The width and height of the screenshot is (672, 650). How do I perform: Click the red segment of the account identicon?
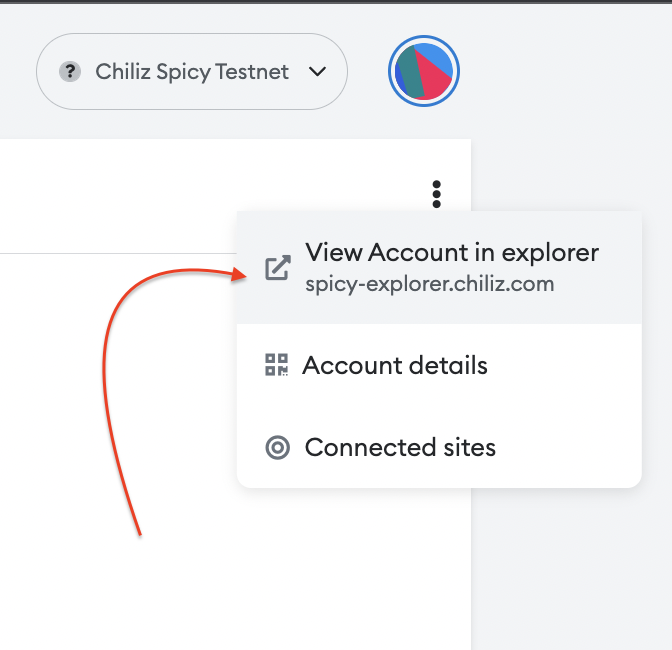click(438, 80)
